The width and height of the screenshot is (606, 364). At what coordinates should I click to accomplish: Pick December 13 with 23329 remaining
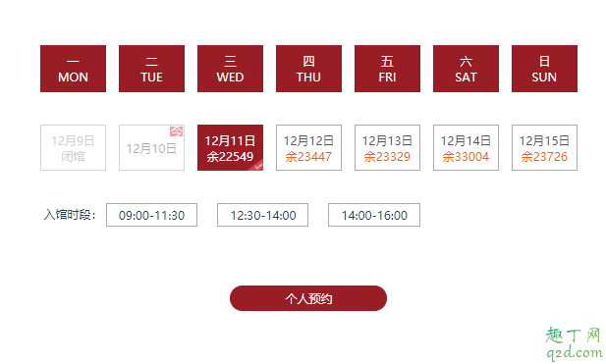coord(387,147)
